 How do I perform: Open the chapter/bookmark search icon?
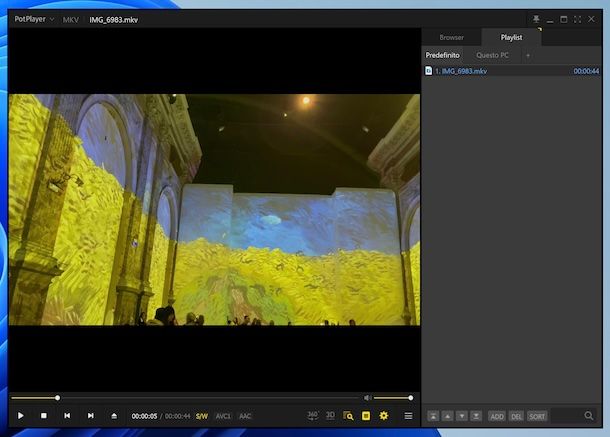tap(348, 416)
